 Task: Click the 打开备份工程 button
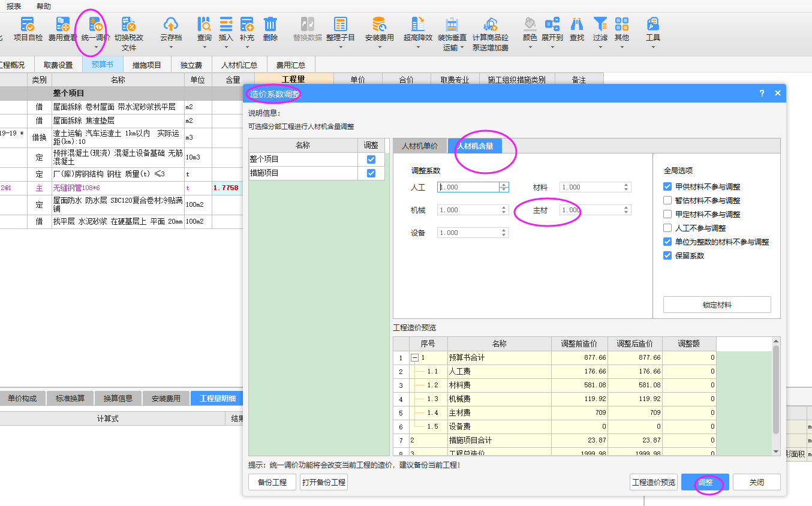(324, 482)
